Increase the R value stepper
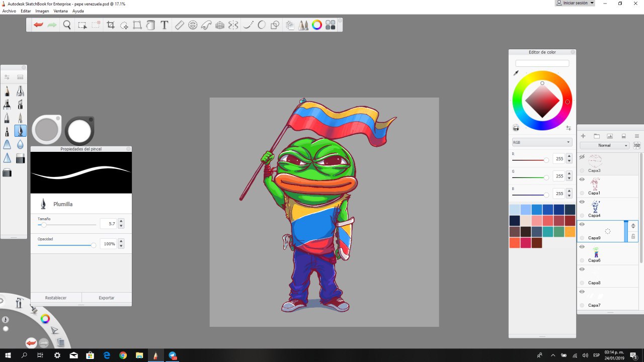Screen dimensions: 644x362 point(569,156)
